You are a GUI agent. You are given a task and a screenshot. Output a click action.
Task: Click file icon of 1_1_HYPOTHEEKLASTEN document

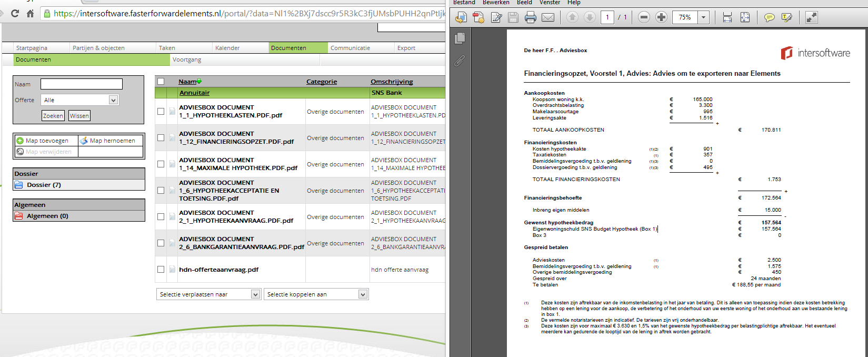pyautogui.click(x=172, y=112)
